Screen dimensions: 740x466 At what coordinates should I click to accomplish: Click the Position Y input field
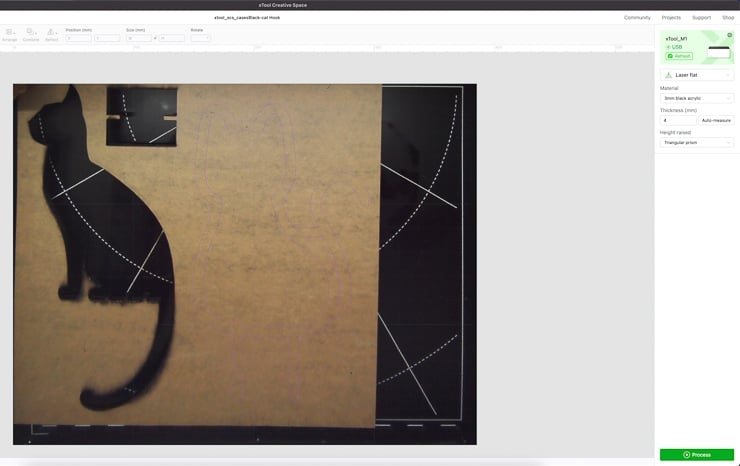click(107, 38)
